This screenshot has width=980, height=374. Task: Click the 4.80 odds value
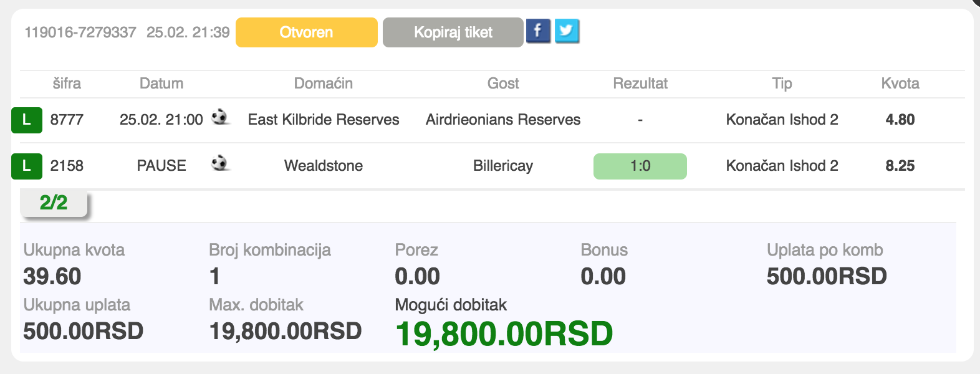pyautogui.click(x=900, y=120)
